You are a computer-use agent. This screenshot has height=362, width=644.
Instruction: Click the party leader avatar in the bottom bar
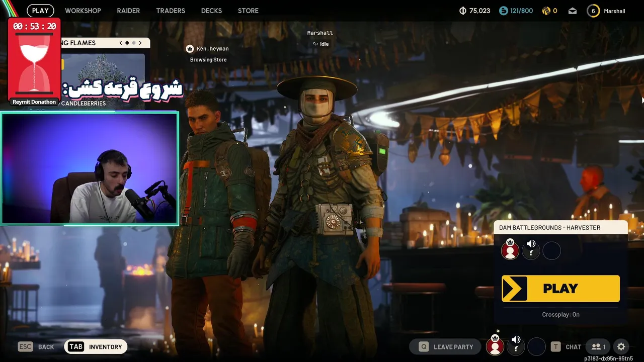(495, 346)
